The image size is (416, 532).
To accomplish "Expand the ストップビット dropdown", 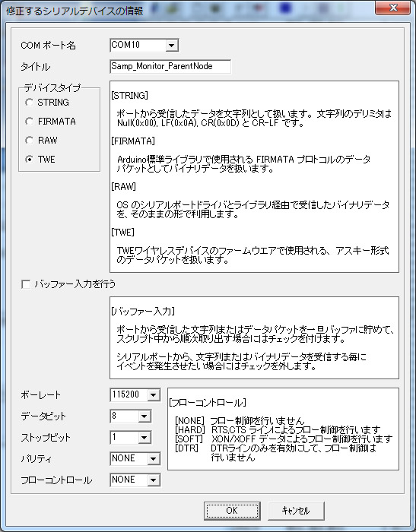I will pyautogui.click(x=144, y=437).
